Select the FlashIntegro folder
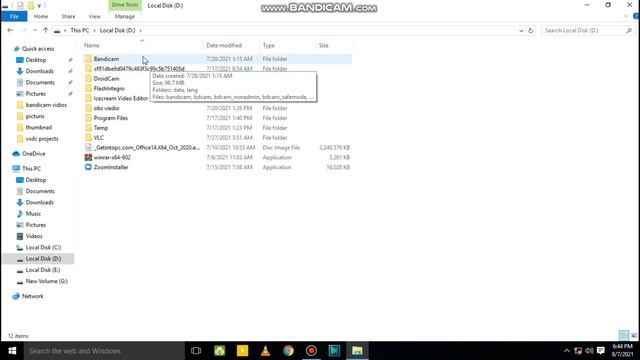Viewport: 640px width, 360px height. (109, 88)
